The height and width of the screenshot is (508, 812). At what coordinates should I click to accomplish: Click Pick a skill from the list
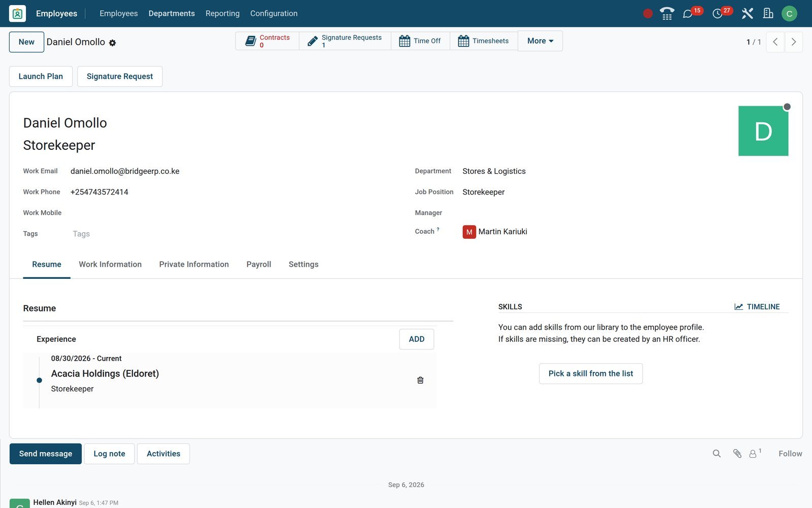tap(591, 373)
